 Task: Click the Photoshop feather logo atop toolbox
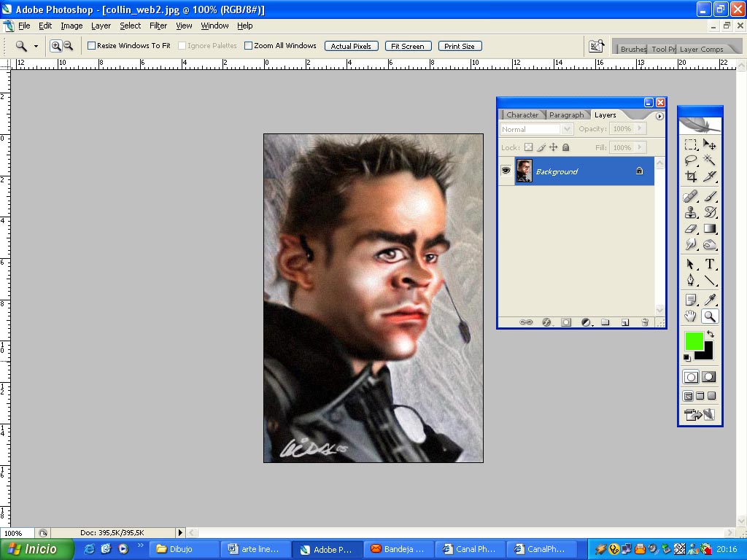(700, 125)
